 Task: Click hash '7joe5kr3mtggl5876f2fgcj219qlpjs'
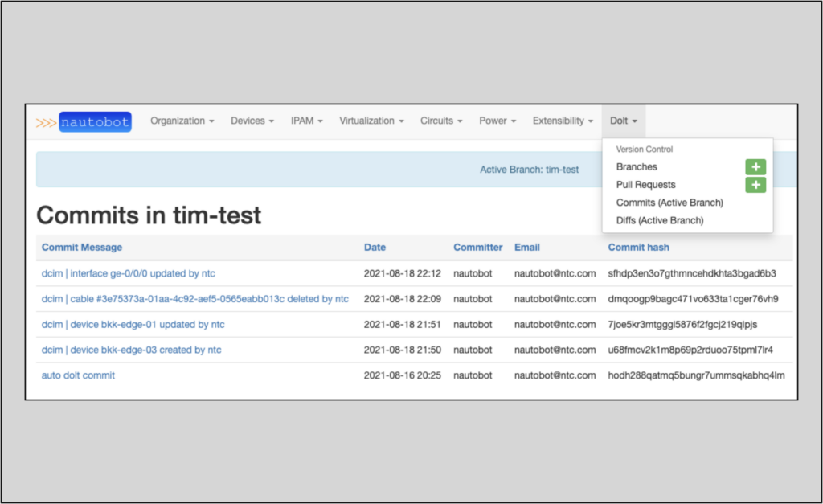tap(682, 325)
